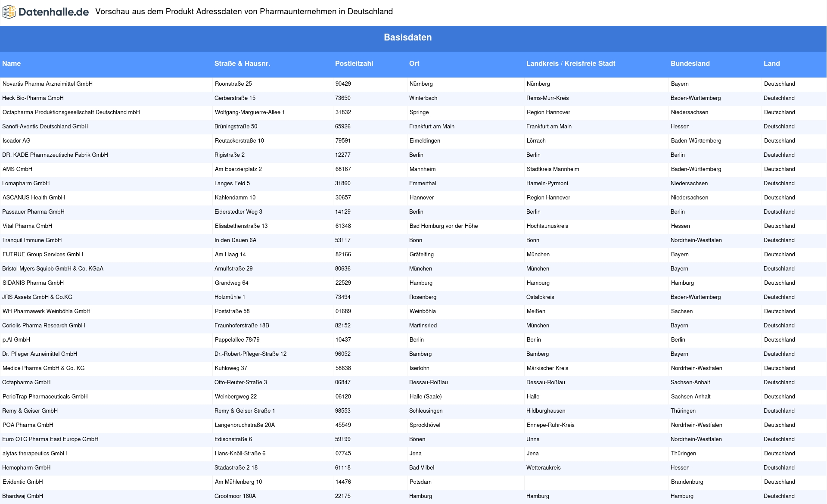The image size is (827, 504).
Task: Select city cell Eimeldingen
Action: 425,141
